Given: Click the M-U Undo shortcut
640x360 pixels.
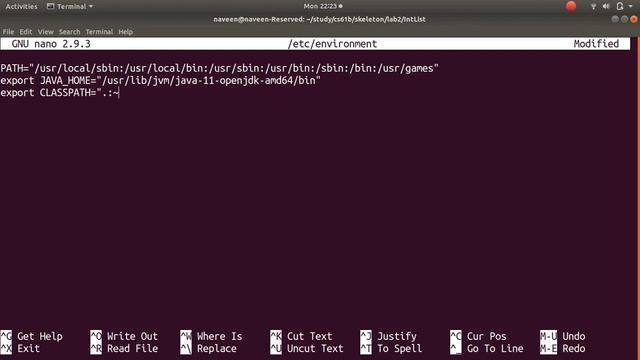Looking at the screenshot, I should coord(563,336).
